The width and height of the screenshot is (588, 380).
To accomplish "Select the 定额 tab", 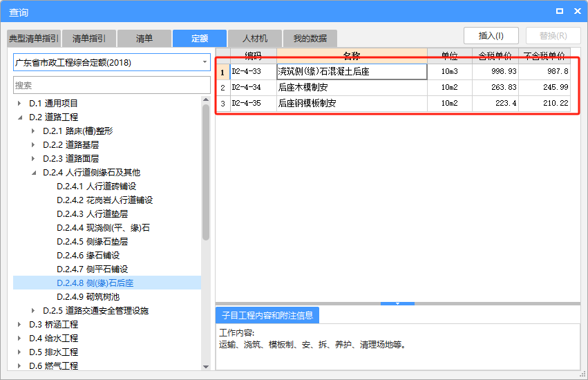I will (x=200, y=38).
